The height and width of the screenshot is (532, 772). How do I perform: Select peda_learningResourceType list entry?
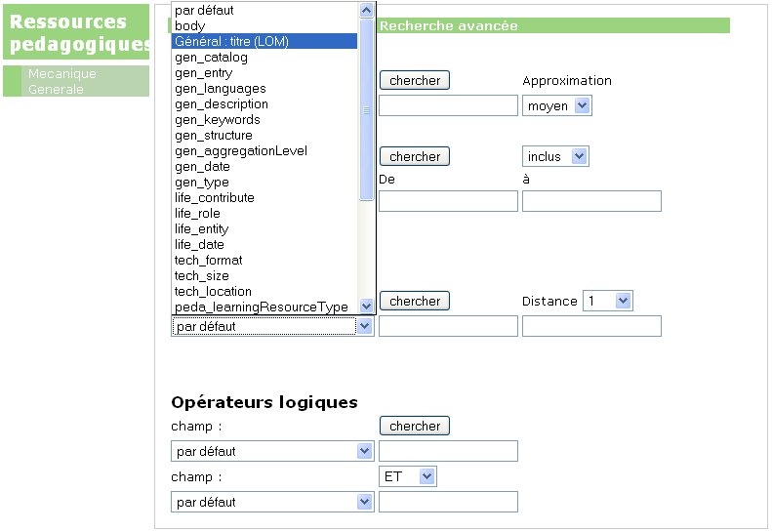click(262, 307)
